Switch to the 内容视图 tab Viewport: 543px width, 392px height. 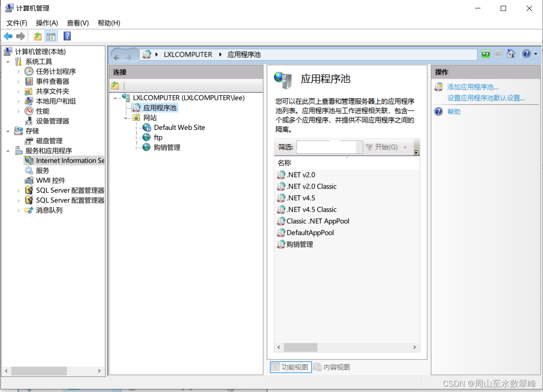(332, 367)
